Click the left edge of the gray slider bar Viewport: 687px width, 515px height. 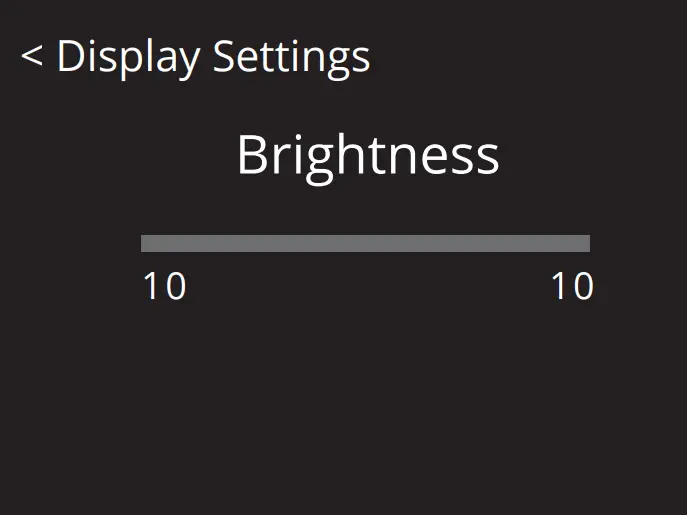[145, 243]
